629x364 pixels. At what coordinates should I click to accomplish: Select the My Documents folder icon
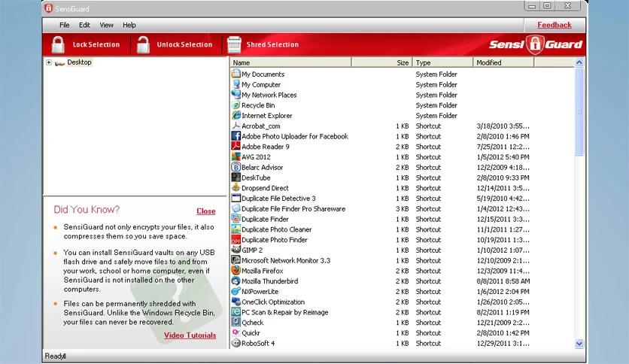[x=236, y=74]
